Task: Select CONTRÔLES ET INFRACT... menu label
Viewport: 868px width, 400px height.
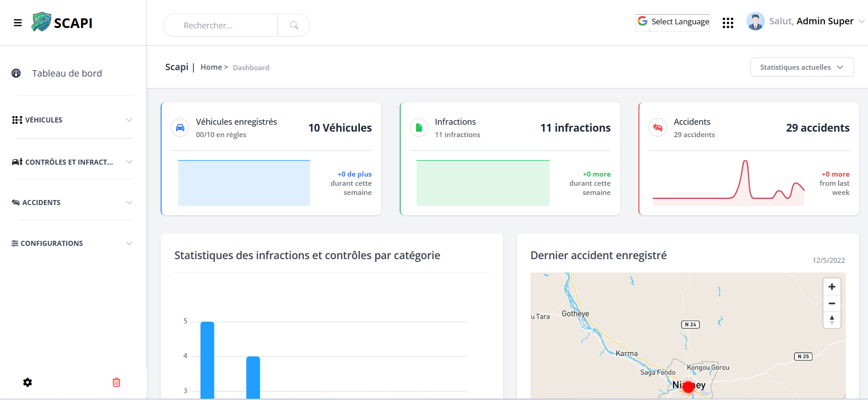Action: (69, 162)
